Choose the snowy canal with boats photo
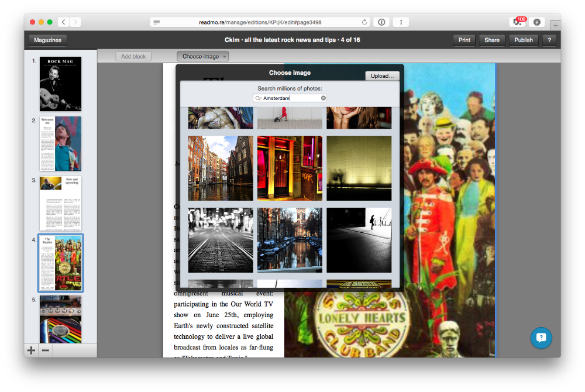 (x=290, y=240)
